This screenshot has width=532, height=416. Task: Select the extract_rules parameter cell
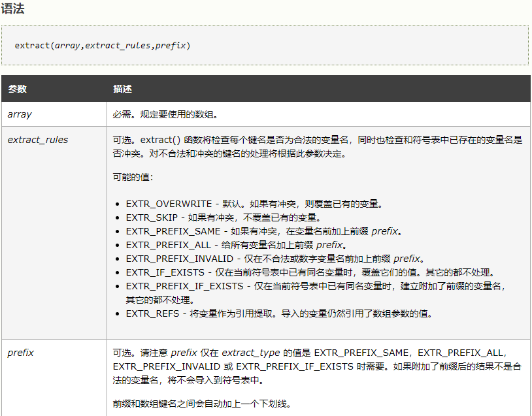click(54, 232)
